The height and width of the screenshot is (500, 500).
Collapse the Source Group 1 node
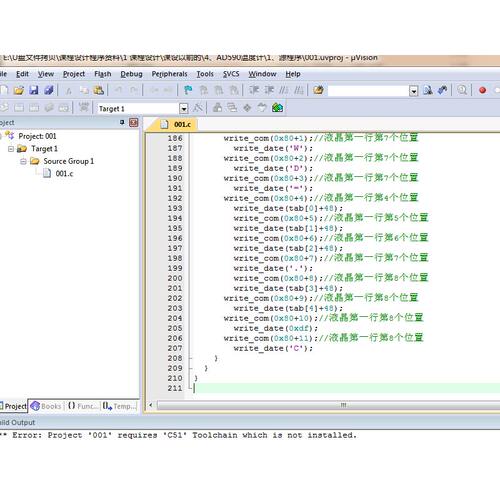pyautogui.click(x=23, y=161)
